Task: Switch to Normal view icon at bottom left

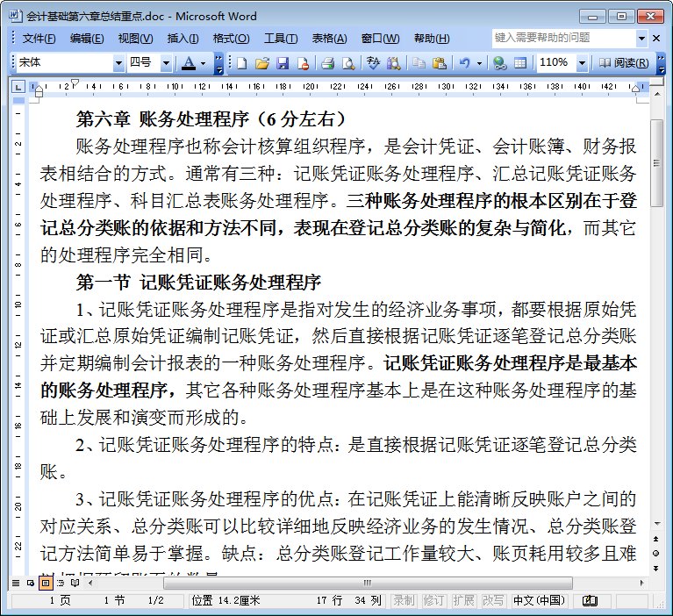Action: (16, 583)
